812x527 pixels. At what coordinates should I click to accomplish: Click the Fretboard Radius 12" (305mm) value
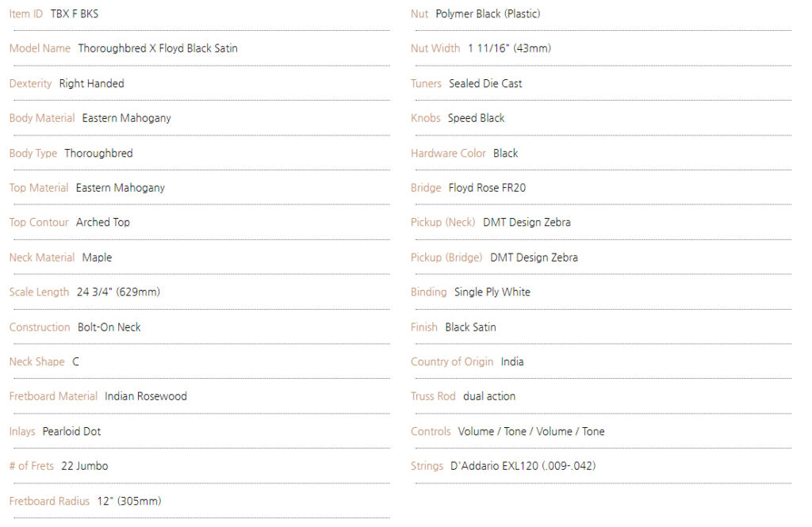pos(129,501)
